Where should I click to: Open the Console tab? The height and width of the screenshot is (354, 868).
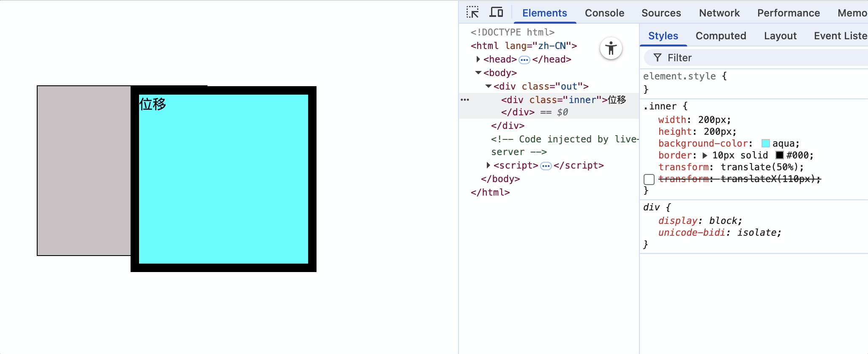click(x=604, y=13)
